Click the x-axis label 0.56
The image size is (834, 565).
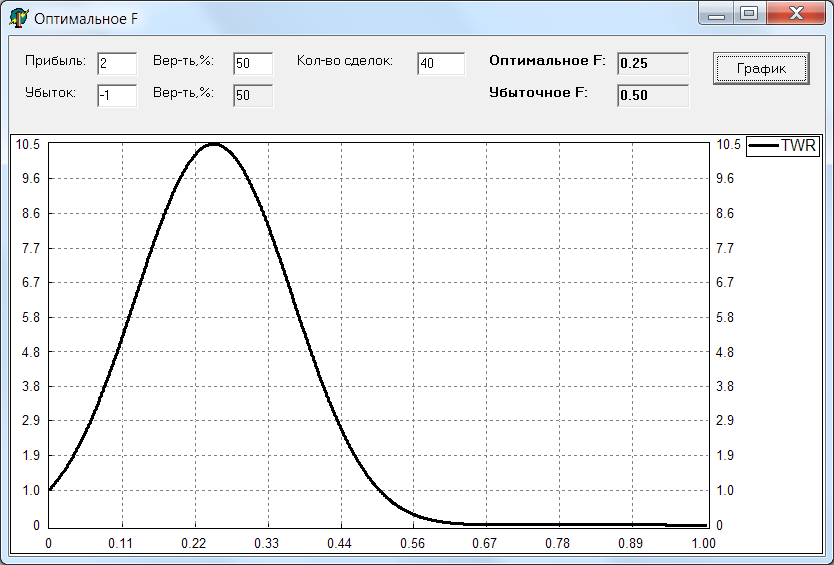tap(412, 543)
